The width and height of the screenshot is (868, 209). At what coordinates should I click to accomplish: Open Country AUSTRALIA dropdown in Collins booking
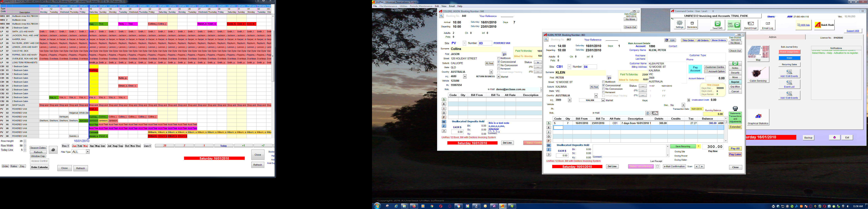[x=491, y=72]
